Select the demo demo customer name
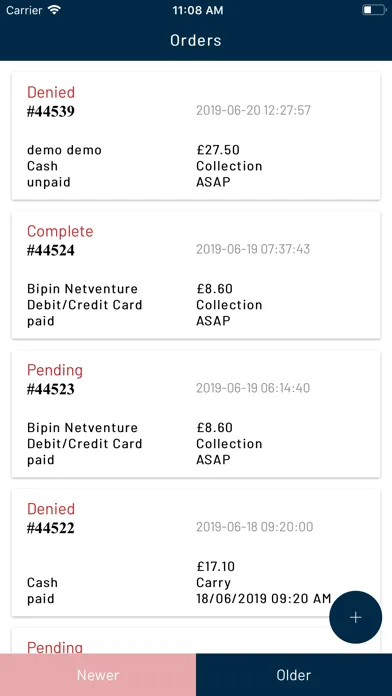This screenshot has height=696, width=392. pos(64,150)
